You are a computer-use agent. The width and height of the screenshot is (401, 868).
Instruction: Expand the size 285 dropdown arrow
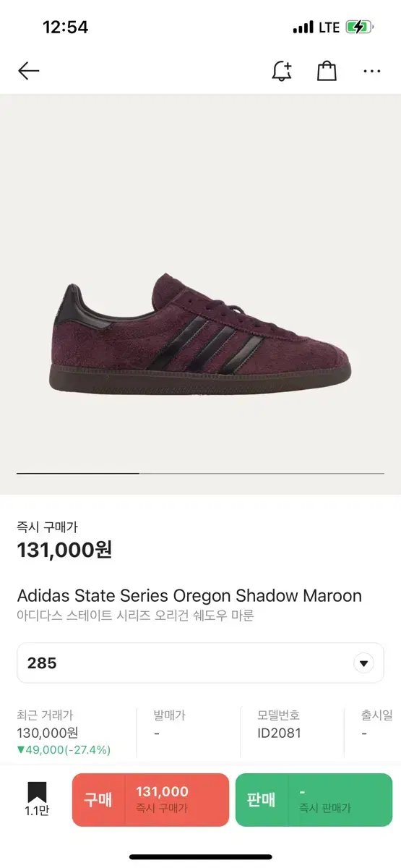click(363, 663)
